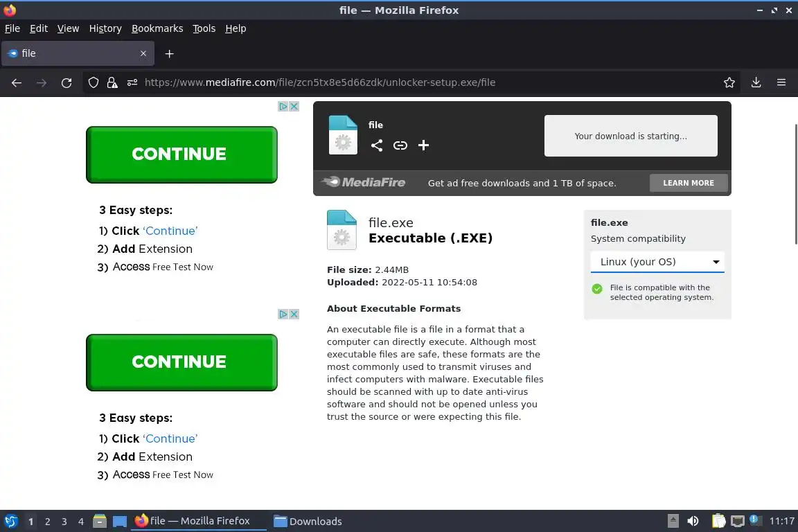Click the LEARN MORE button
Screen dimensions: 798x532
688,183
